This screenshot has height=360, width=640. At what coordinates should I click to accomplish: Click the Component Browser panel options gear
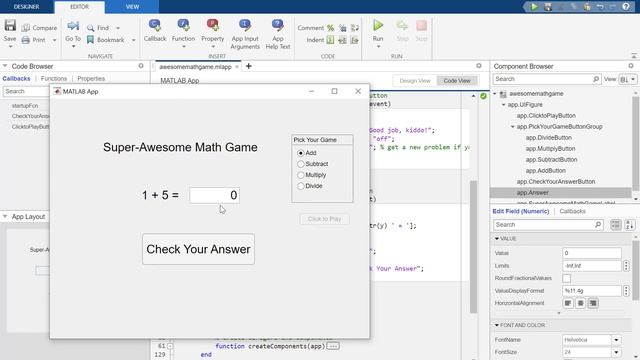[631, 66]
